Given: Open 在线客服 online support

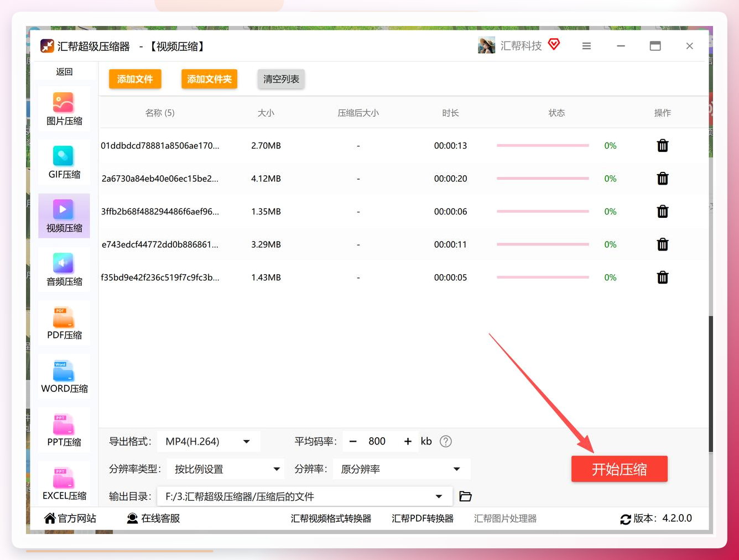Looking at the screenshot, I should point(154,519).
